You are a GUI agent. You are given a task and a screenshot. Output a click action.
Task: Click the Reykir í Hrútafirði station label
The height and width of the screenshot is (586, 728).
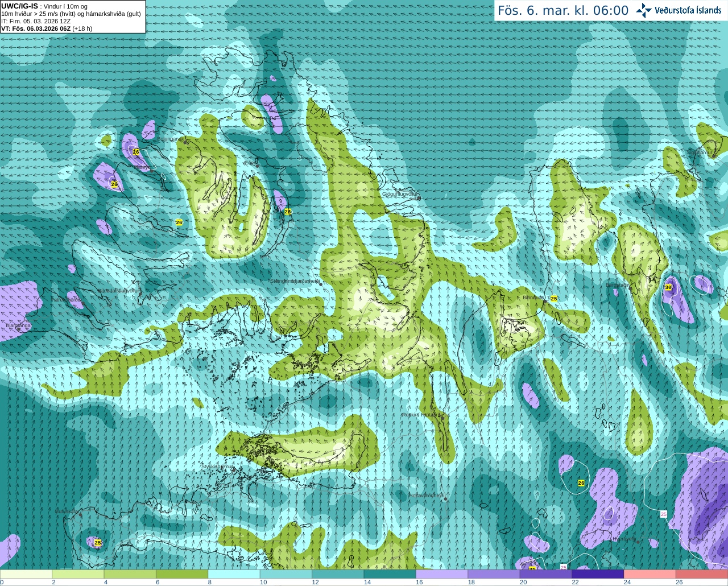tap(422, 415)
